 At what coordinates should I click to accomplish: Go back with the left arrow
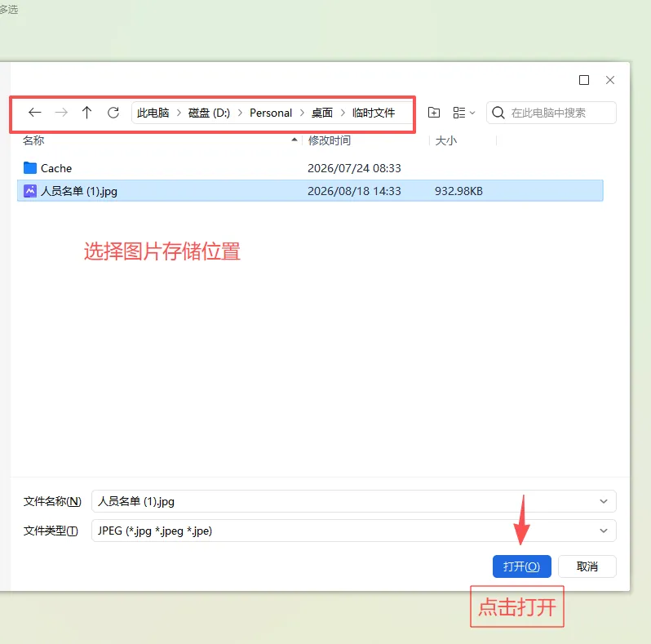35,113
